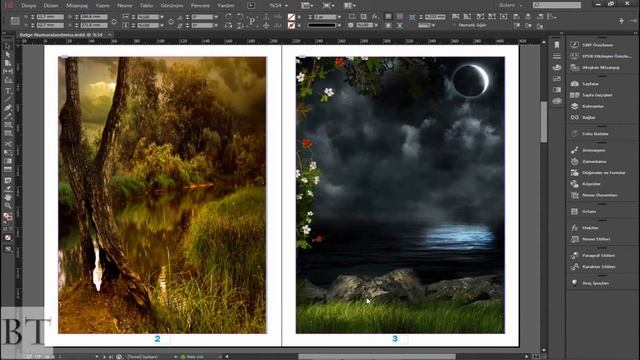
Task: Open the Scale X percentage dropdown
Action: 162,17
